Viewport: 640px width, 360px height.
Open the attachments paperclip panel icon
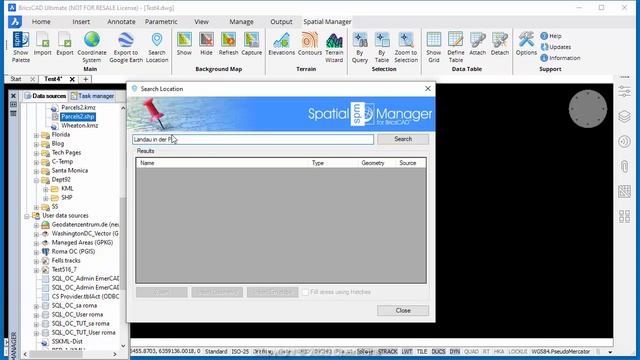(624, 167)
